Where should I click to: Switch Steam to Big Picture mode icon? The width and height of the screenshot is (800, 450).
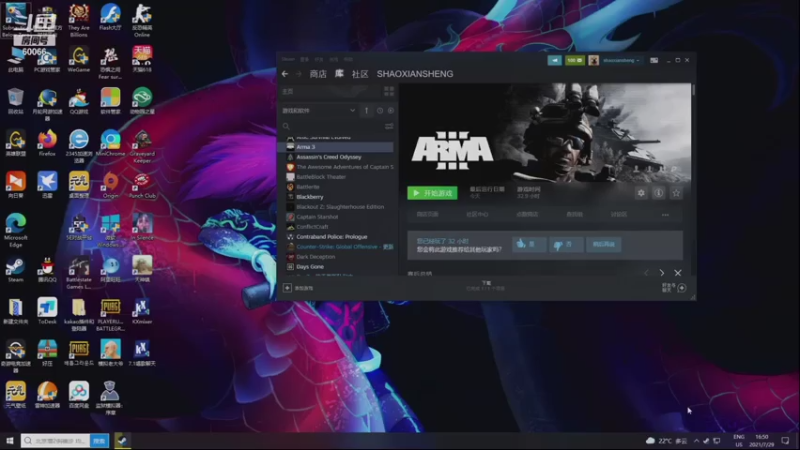coord(654,60)
